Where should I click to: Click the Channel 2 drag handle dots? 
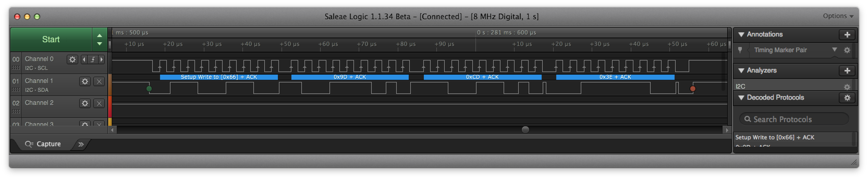[16, 112]
